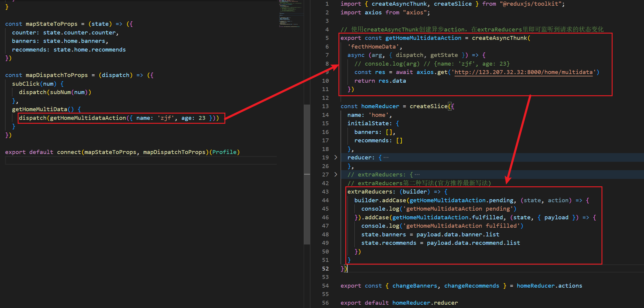Click the left editor minimap preview

(x=290, y=14)
